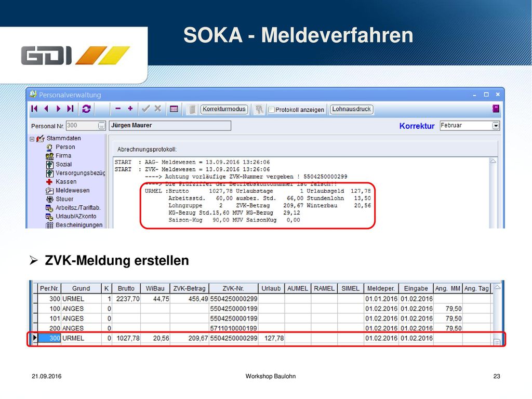The height and width of the screenshot is (399, 532).
Task: Click the Brutto column header
Action: (126, 288)
